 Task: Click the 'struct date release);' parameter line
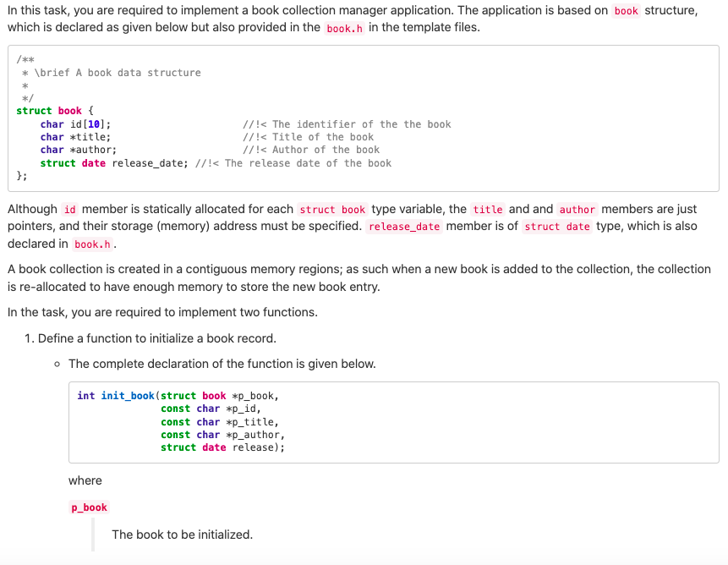pos(223,447)
